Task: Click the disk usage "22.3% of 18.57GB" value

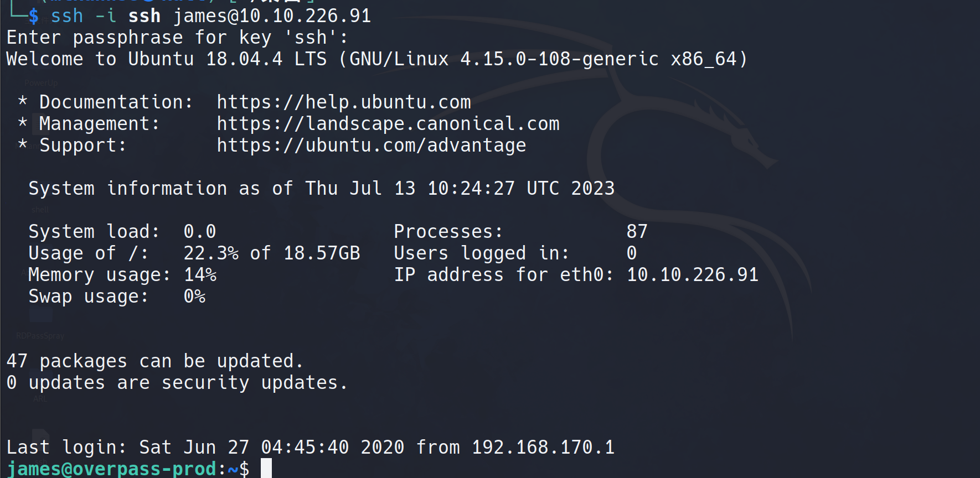Action: (271, 253)
